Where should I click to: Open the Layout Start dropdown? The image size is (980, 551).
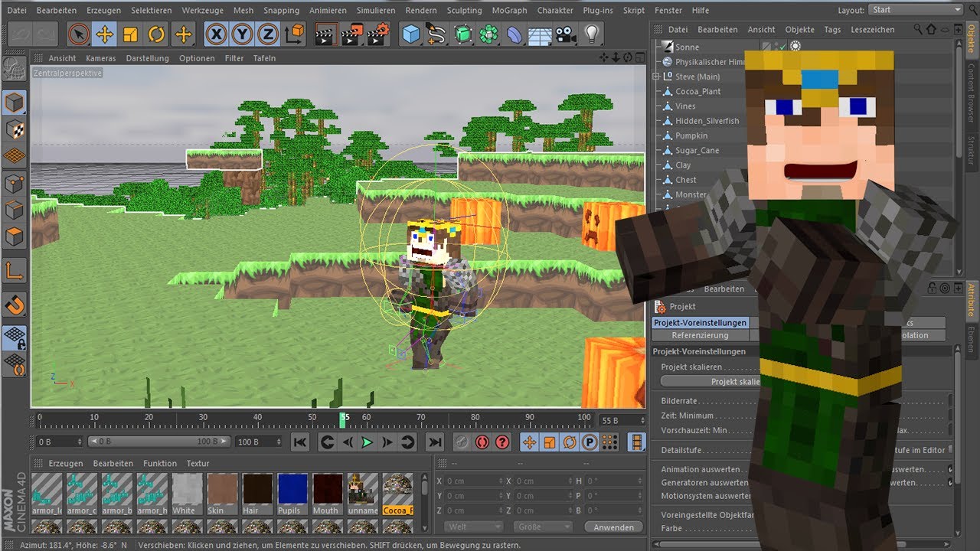pyautogui.click(x=916, y=10)
